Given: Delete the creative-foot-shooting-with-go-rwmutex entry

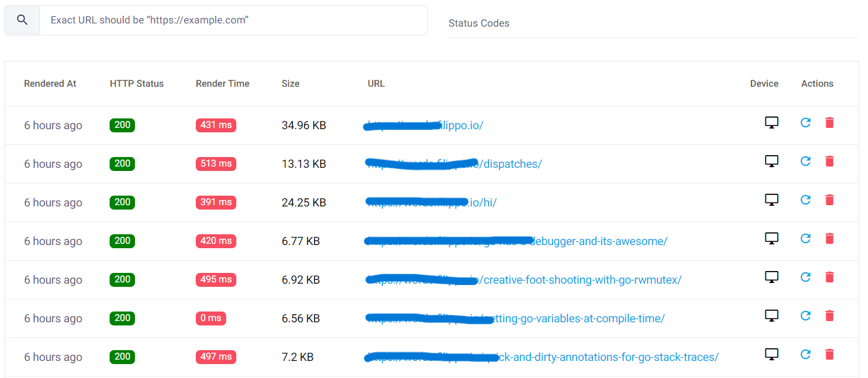Looking at the screenshot, I should (829, 277).
